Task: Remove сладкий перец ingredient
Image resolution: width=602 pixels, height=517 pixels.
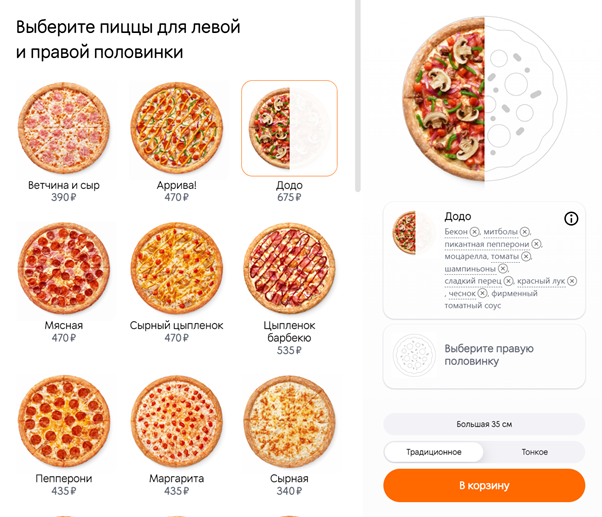Action: 509,281
